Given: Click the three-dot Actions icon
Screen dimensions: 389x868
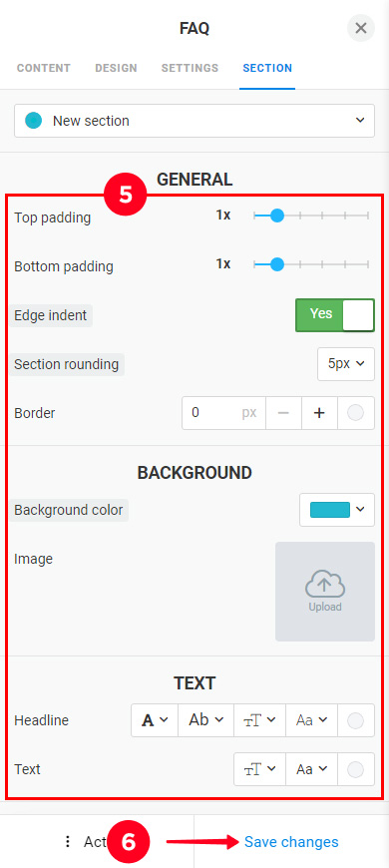Looking at the screenshot, I should click(68, 842).
